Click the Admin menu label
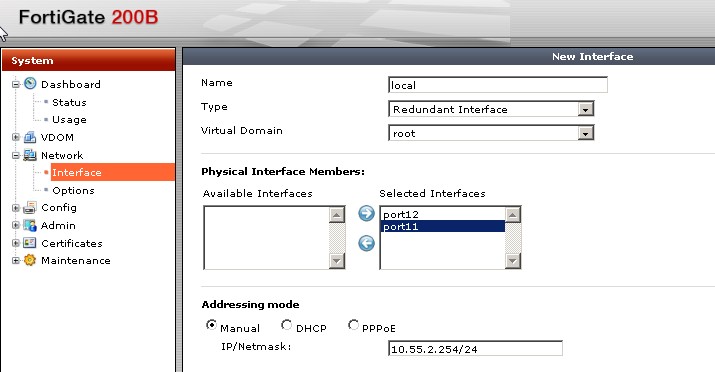Image resolution: width=715 pixels, height=372 pixels. click(x=58, y=225)
